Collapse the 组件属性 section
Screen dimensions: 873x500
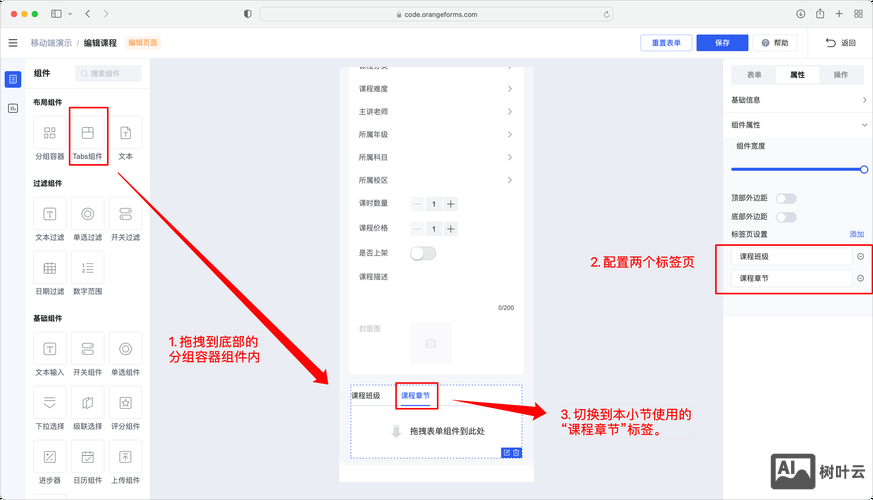coord(798,125)
